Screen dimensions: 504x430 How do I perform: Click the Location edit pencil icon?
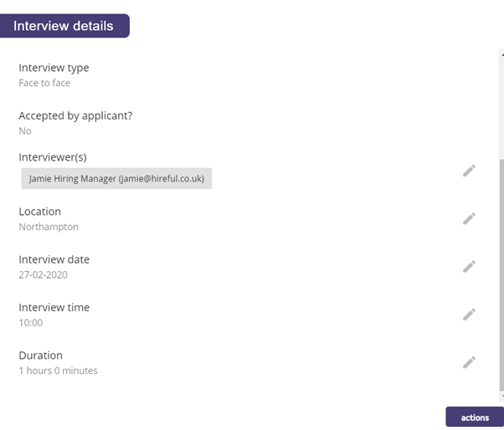coord(469,218)
